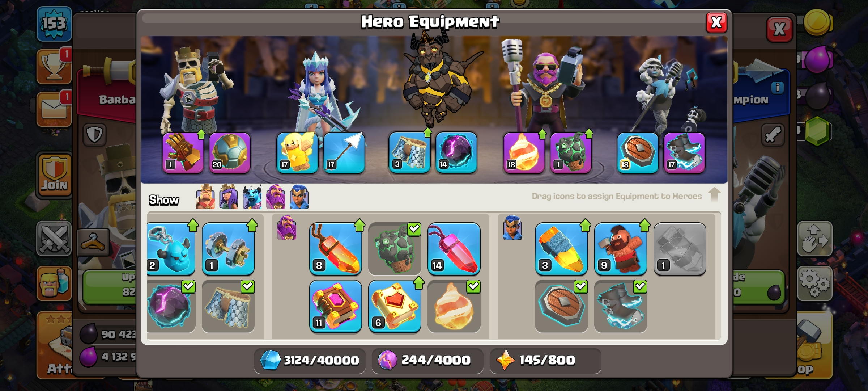This screenshot has width=868, height=391.
Task: Select the Archer Queen's Frozen Arrow equipment
Action: [x=344, y=153]
